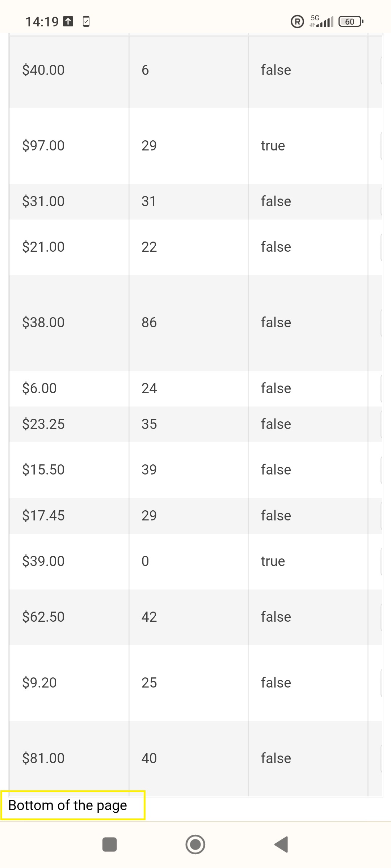Tap the battery indicator showing 60
Image resolution: width=391 pixels, height=868 pixels.
[x=350, y=22]
